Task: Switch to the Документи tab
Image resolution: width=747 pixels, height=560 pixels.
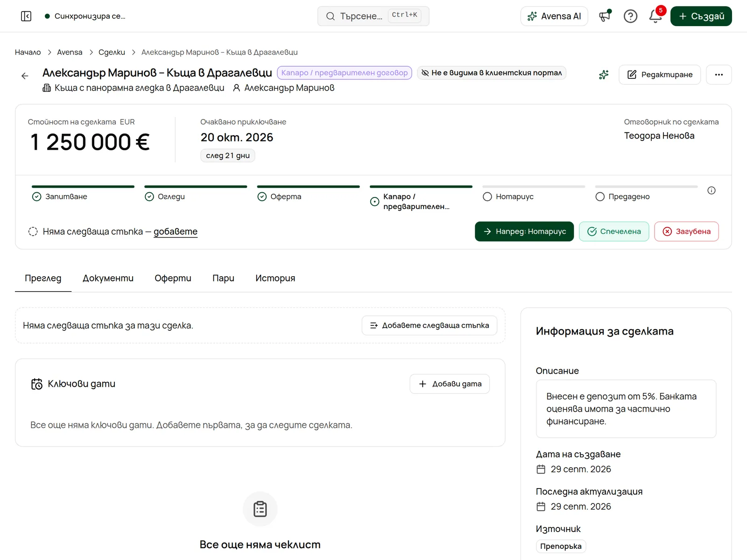Action: tap(108, 278)
